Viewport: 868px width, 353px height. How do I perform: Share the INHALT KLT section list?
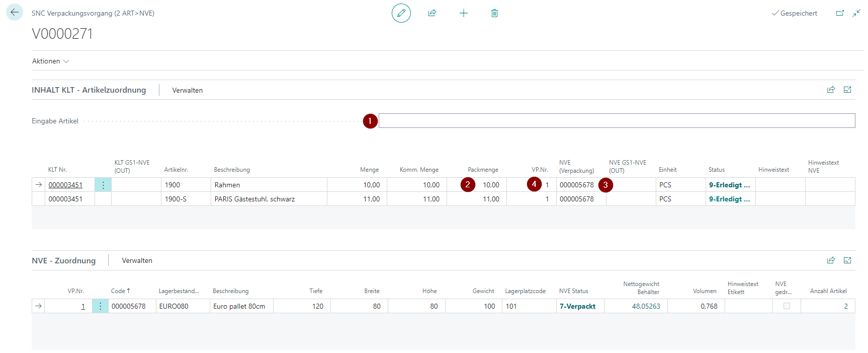coord(831,90)
